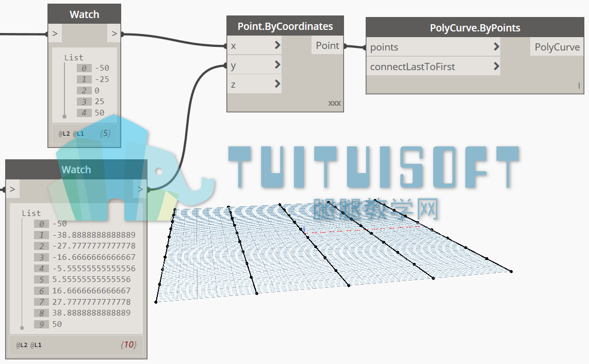The width and height of the screenshot is (589, 364).
Task: Click the connectLastToFirst input port label
Action: point(413,67)
